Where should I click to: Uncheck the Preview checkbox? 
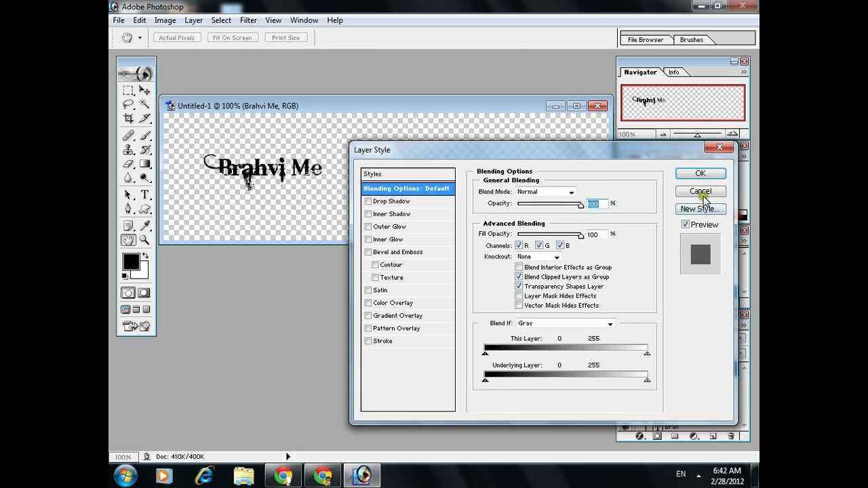(686, 224)
